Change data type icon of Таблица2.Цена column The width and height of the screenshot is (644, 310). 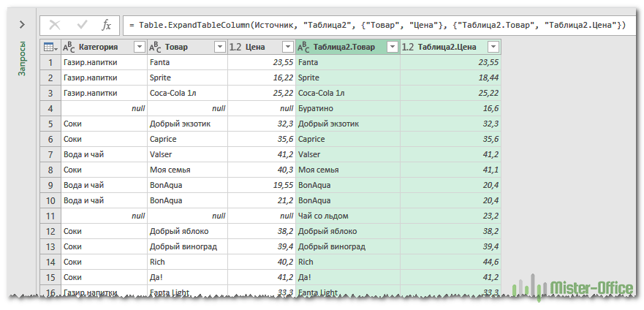pos(408,47)
